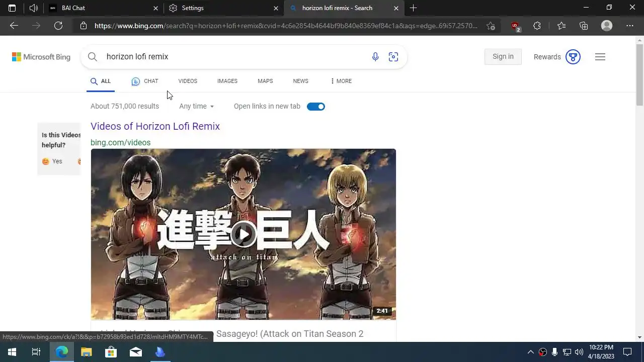This screenshot has width=644, height=362.
Task: Add this page to favorites star icon
Action: [x=491, y=26]
